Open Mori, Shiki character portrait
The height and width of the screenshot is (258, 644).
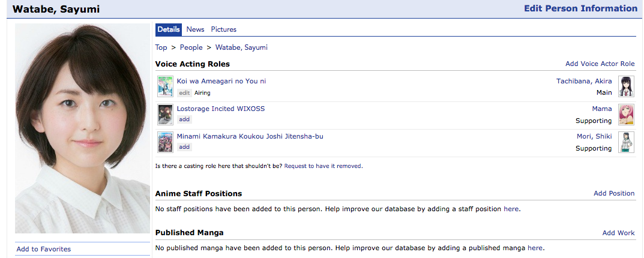(x=626, y=142)
